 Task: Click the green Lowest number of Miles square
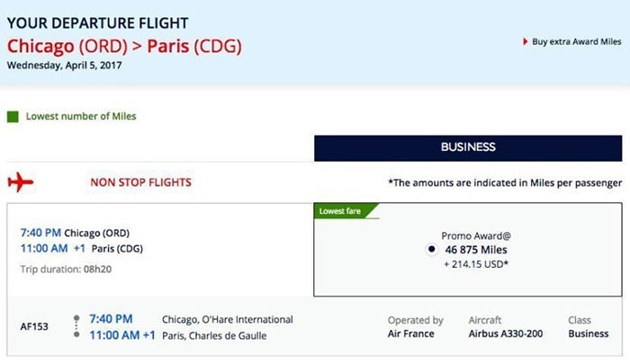(13, 117)
